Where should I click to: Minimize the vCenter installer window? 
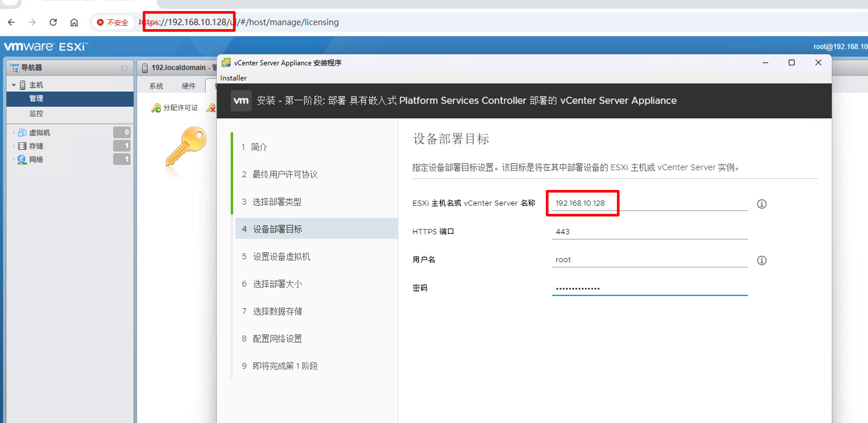[765, 63]
